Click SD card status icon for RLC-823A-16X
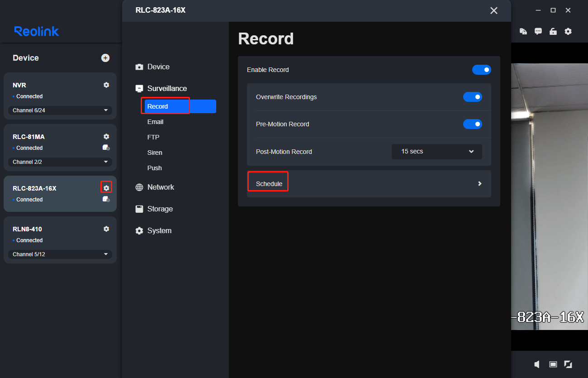 tap(106, 199)
